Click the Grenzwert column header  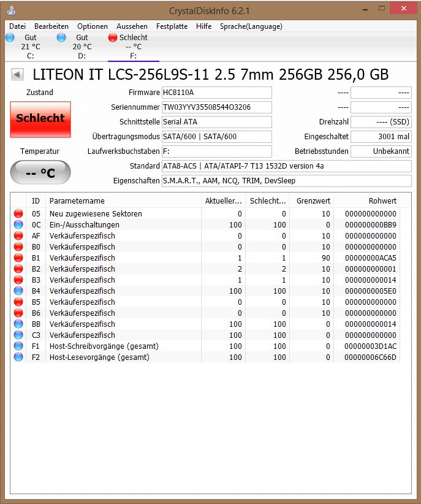(x=312, y=201)
